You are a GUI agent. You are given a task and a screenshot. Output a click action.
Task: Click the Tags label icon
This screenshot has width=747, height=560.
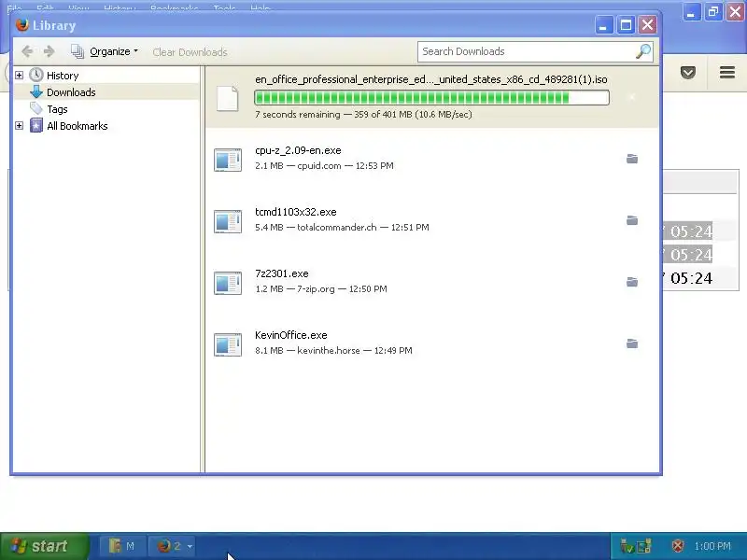(36, 108)
